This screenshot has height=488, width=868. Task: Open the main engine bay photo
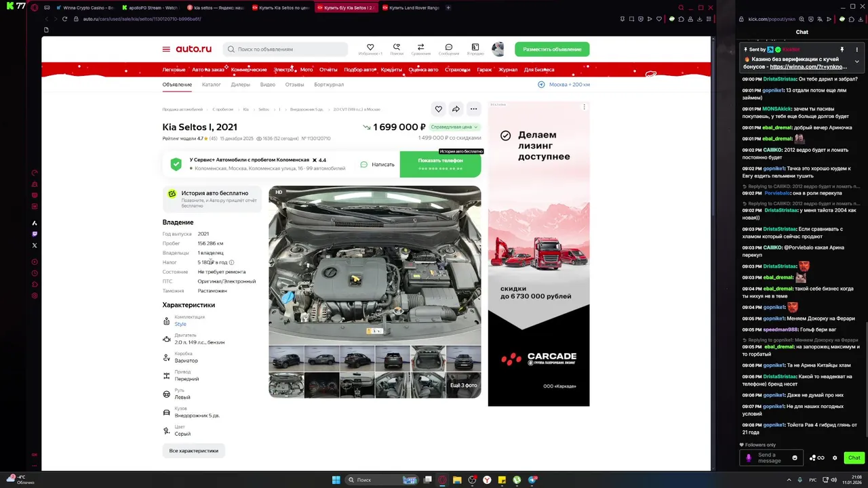[374, 265]
